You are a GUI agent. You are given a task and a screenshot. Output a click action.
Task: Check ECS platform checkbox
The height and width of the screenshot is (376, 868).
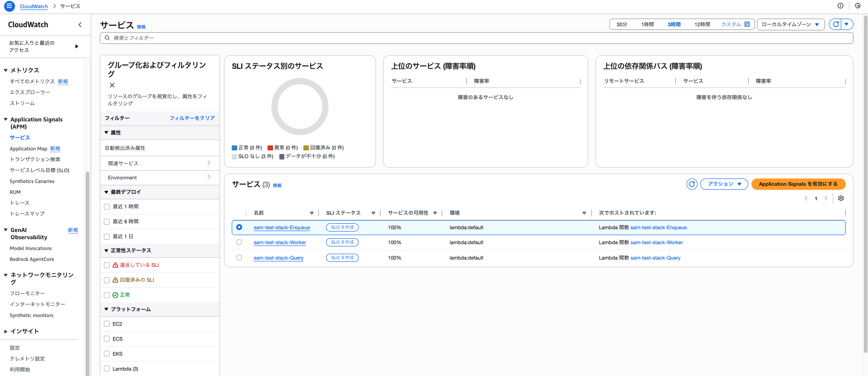click(x=107, y=339)
